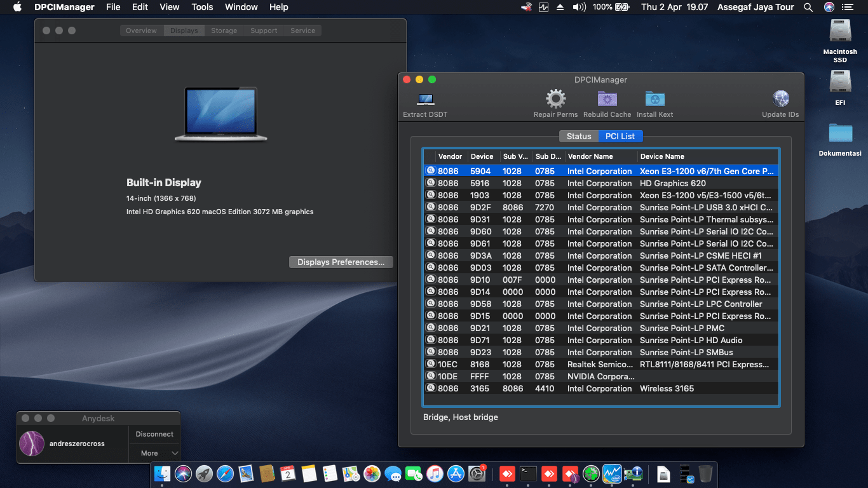Screen dimensions: 868x488
Task: Click the Update IDs globe icon
Action: pos(780,99)
